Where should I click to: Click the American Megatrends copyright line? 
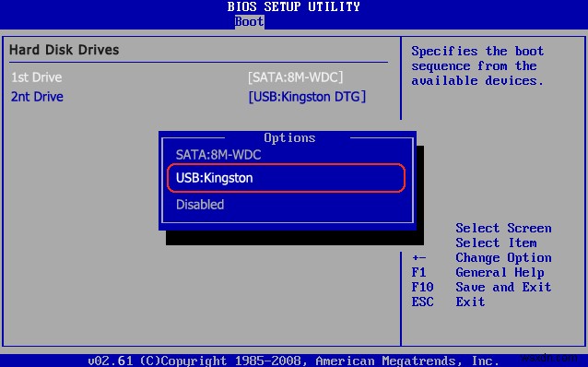coord(294,361)
